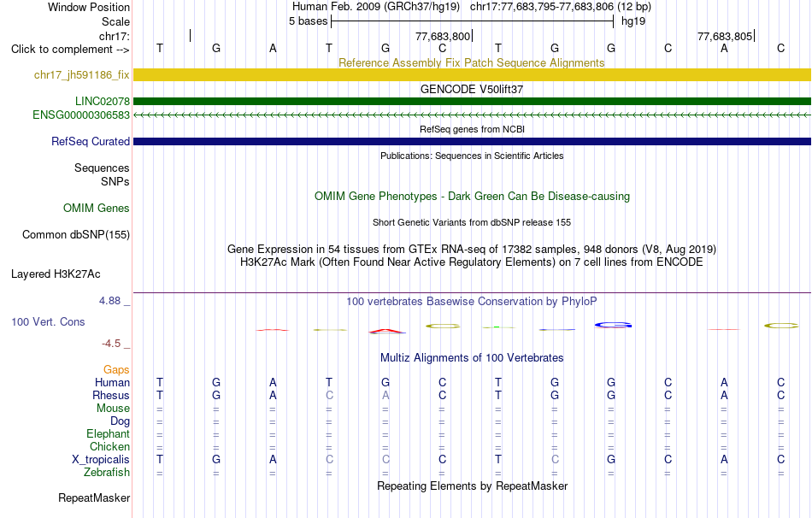Click the RefSeq genes from NCBI title
The image size is (812, 518).
tap(472, 129)
